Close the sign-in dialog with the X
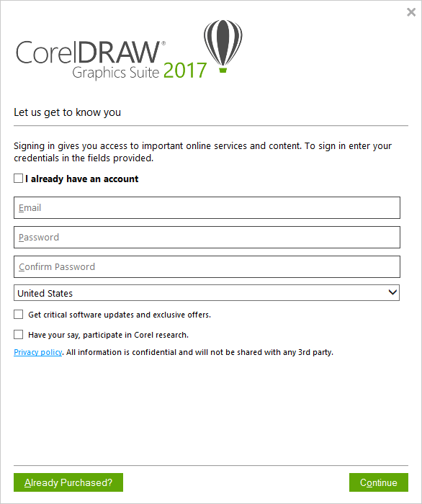 coord(411,12)
